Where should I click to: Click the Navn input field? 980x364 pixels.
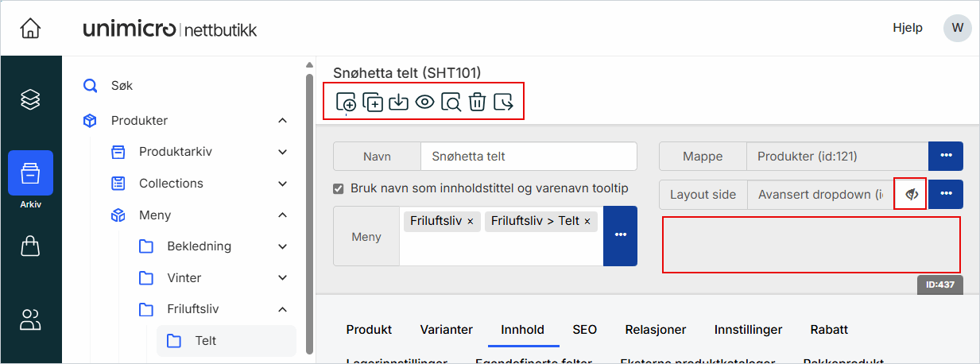[528, 157]
